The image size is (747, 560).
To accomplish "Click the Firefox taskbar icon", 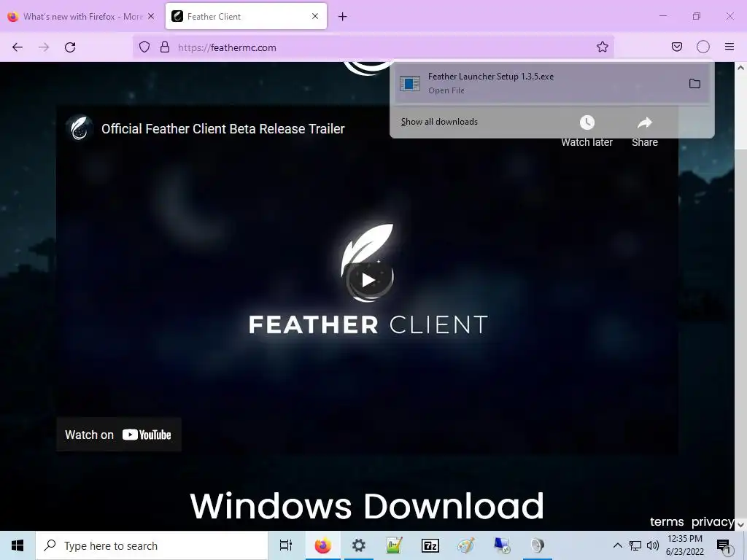I will (x=322, y=545).
